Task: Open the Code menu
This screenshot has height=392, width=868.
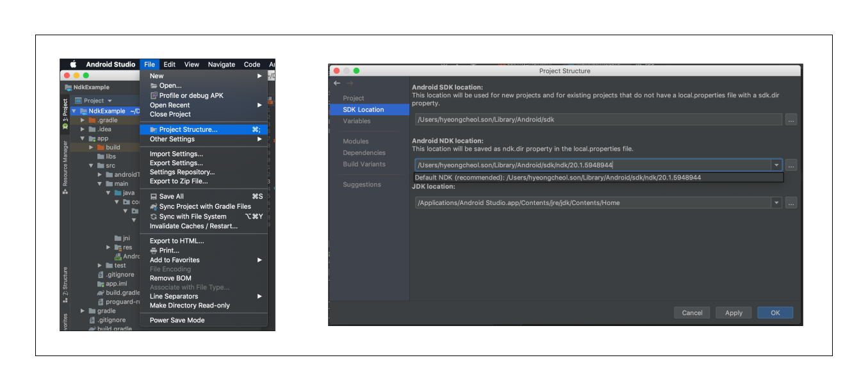Action: click(252, 64)
